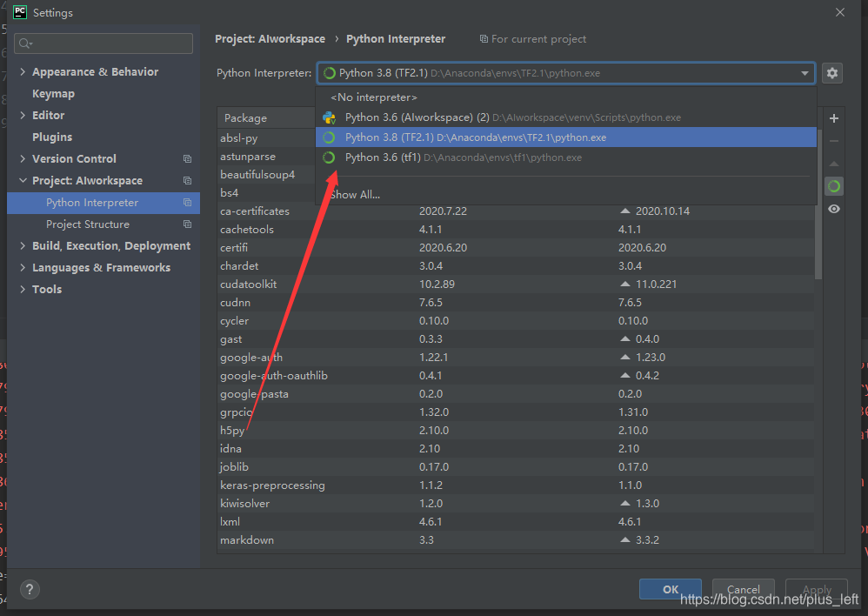Open Keymap settings page
Screen dimensions: 868x616
[x=53, y=94]
